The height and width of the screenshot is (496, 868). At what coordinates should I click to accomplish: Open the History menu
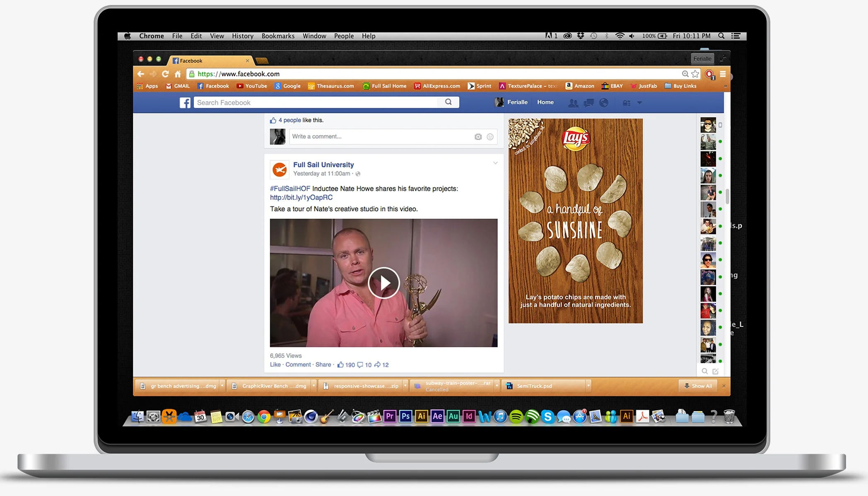tap(242, 36)
